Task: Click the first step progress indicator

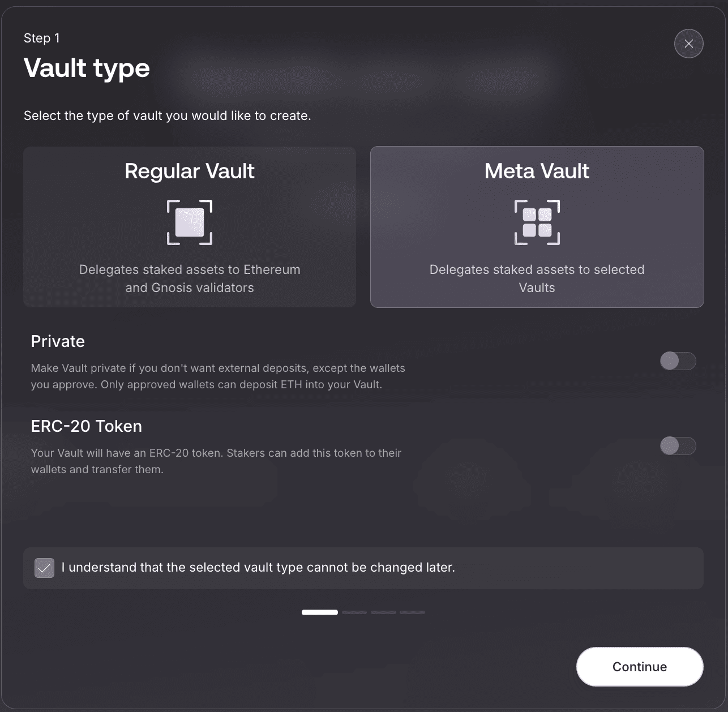Action: (x=320, y=612)
